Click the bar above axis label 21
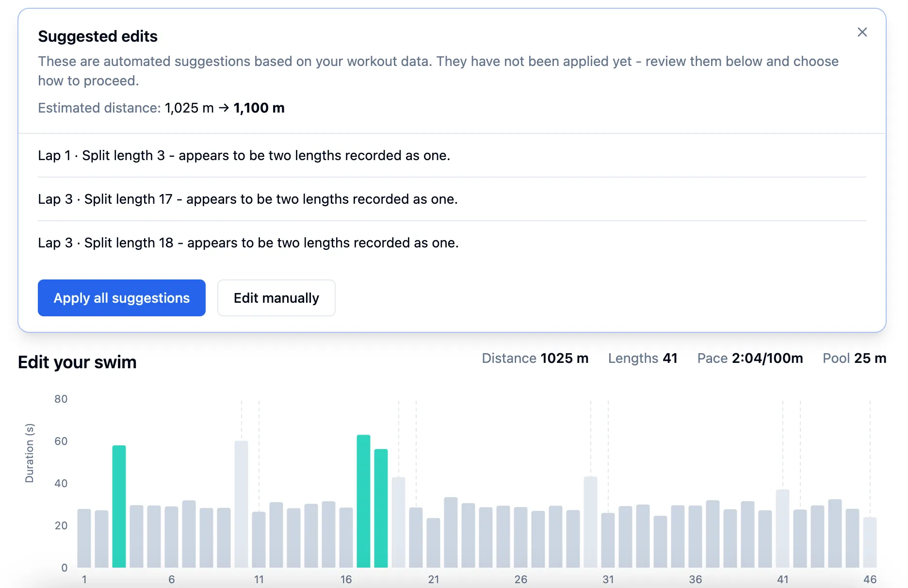The width and height of the screenshot is (908, 588). coord(433,542)
